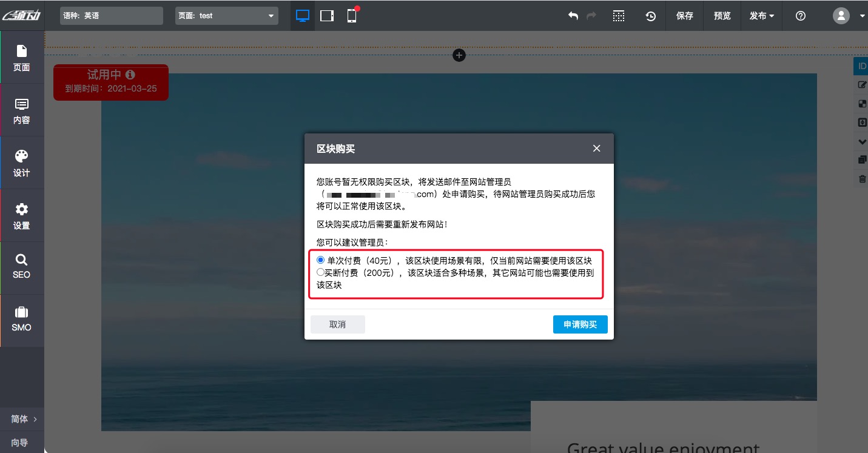Click the add-block plus icon on canvas
Screen dimensions: 868x453
pyautogui.click(x=459, y=55)
